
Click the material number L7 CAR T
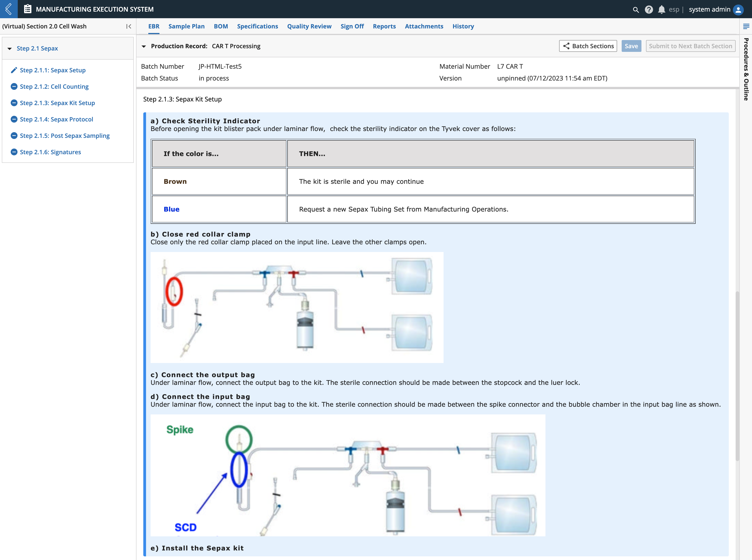[510, 66]
